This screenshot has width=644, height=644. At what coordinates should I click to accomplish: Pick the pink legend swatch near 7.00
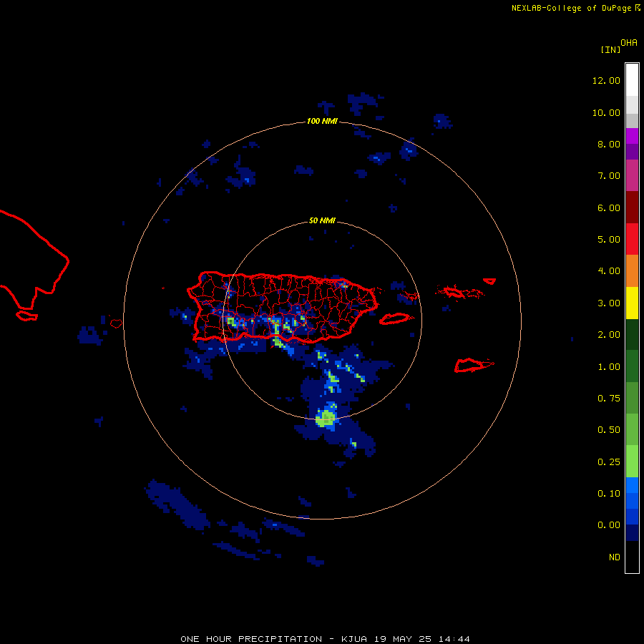click(632, 176)
